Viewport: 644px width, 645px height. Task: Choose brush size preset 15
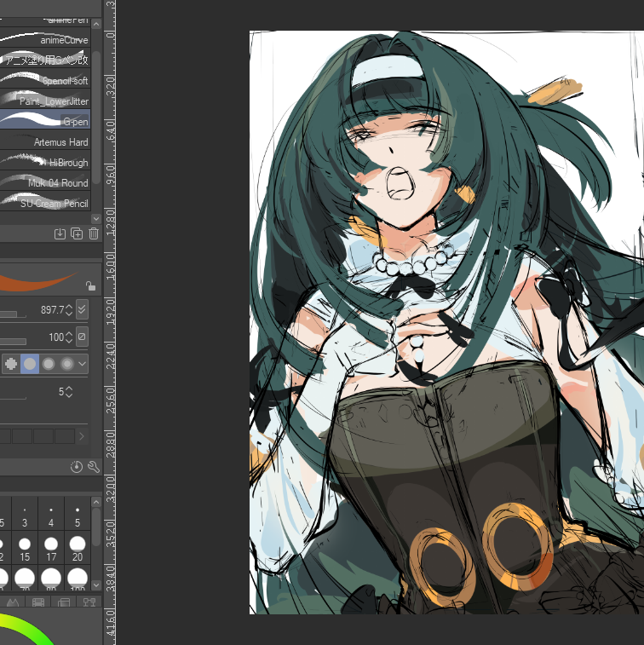25,548
